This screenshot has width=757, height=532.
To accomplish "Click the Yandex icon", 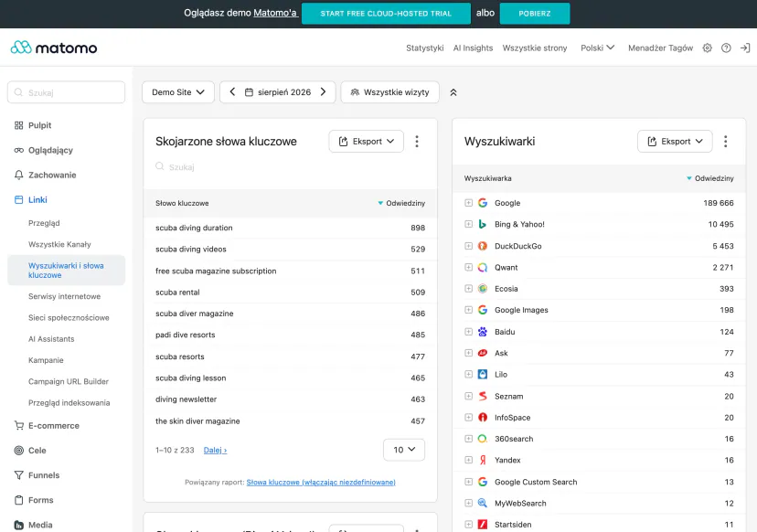I will pos(483,460).
